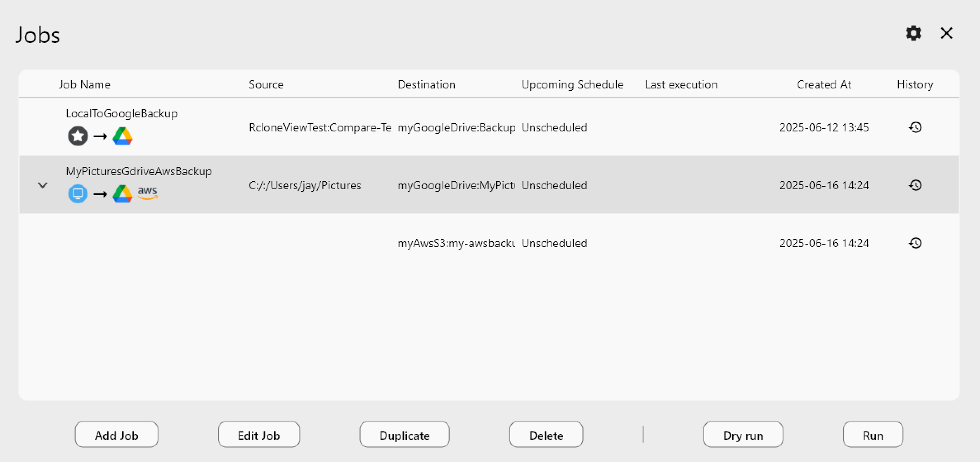980x462 pixels.
Task: Click the Edit Job button
Action: [x=258, y=434]
